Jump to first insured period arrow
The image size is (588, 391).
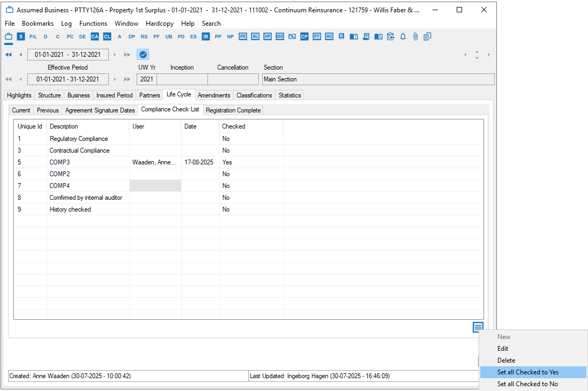click(9, 55)
